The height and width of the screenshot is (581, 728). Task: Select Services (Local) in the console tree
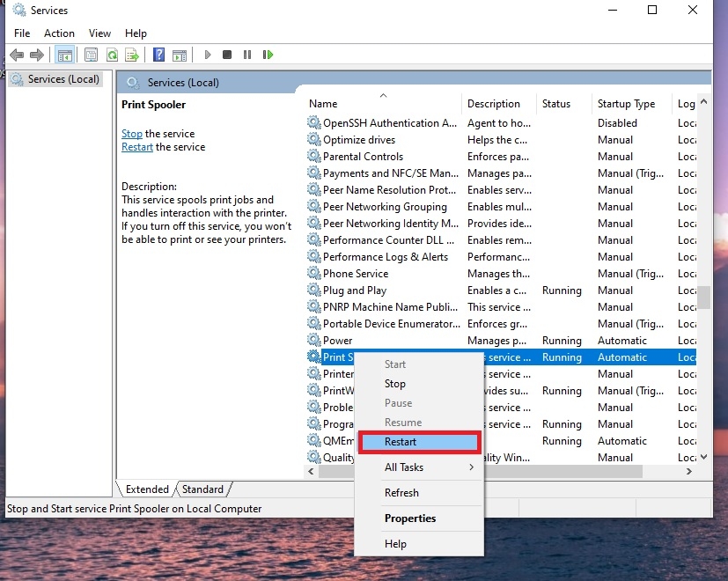tap(63, 79)
